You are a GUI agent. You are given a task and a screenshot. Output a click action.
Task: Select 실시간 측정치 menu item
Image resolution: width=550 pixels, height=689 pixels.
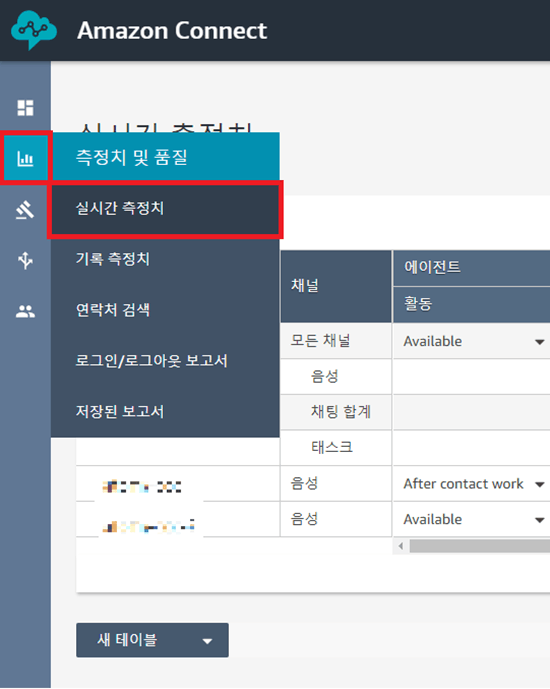coord(165,208)
